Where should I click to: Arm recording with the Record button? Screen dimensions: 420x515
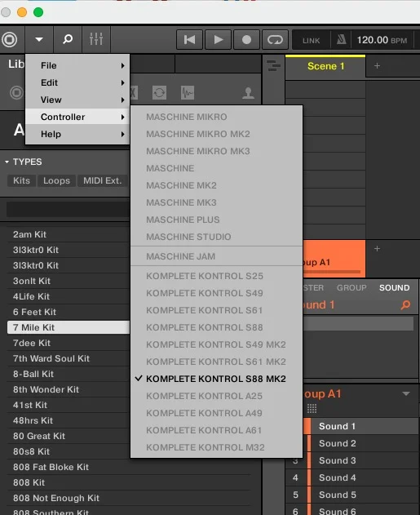(x=246, y=40)
